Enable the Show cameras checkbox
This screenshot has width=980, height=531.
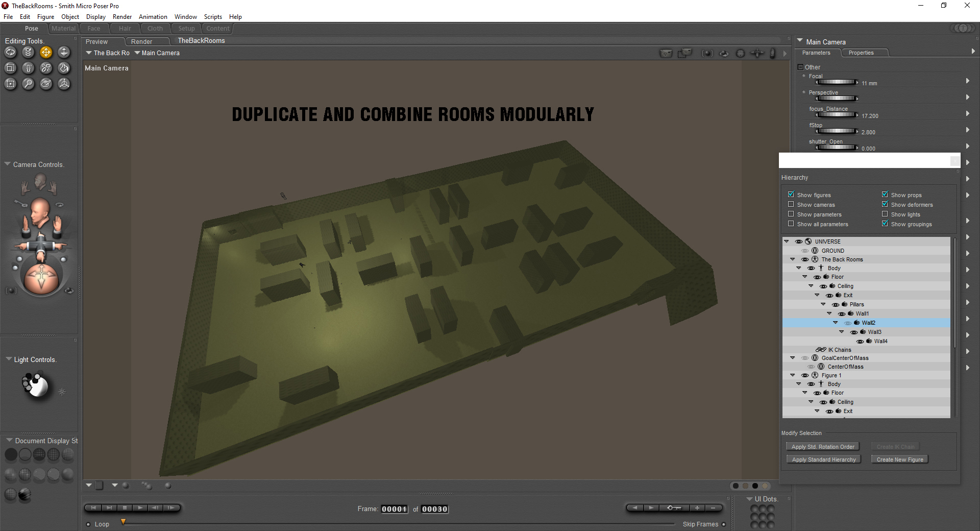pyautogui.click(x=791, y=204)
